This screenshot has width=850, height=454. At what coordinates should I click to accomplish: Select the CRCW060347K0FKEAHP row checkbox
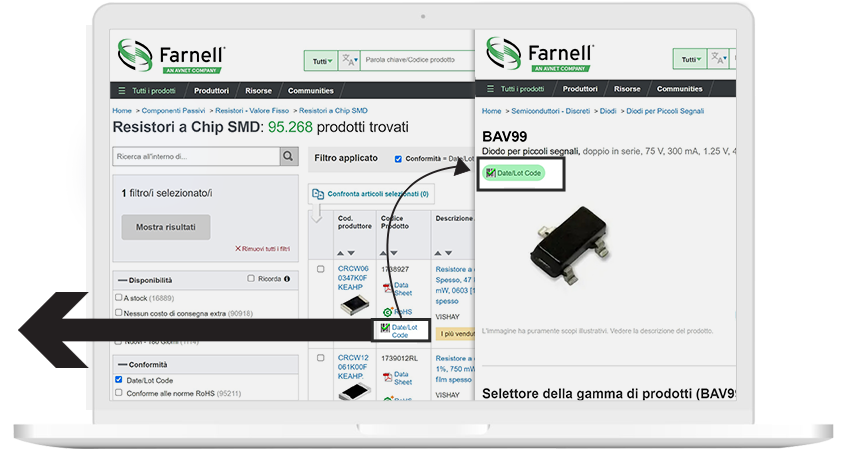(320, 269)
